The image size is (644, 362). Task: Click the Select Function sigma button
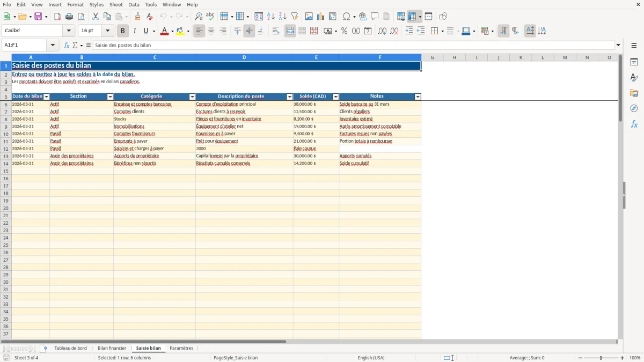coord(75,46)
